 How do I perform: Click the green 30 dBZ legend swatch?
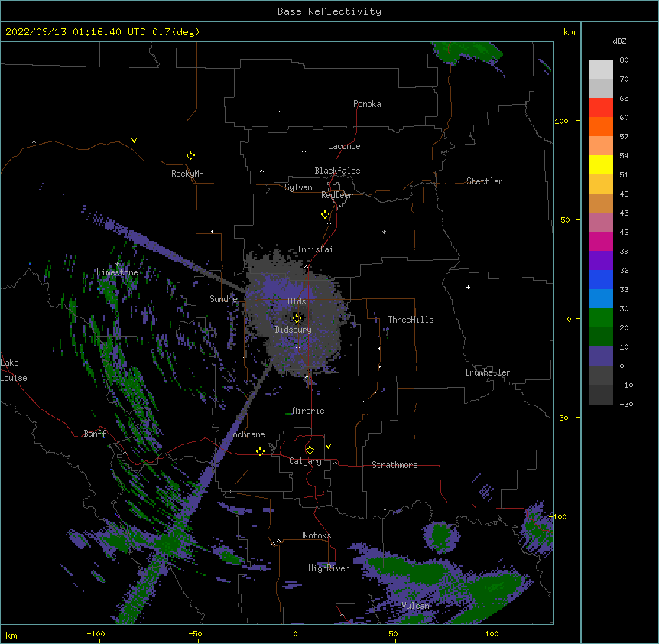click(x=601, y=318)
